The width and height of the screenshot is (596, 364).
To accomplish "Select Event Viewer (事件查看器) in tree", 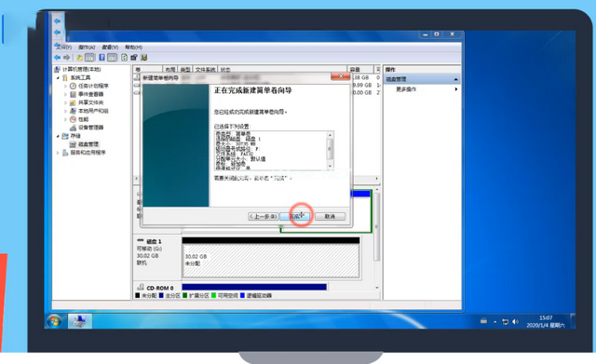I will click(x=91, y=94).
